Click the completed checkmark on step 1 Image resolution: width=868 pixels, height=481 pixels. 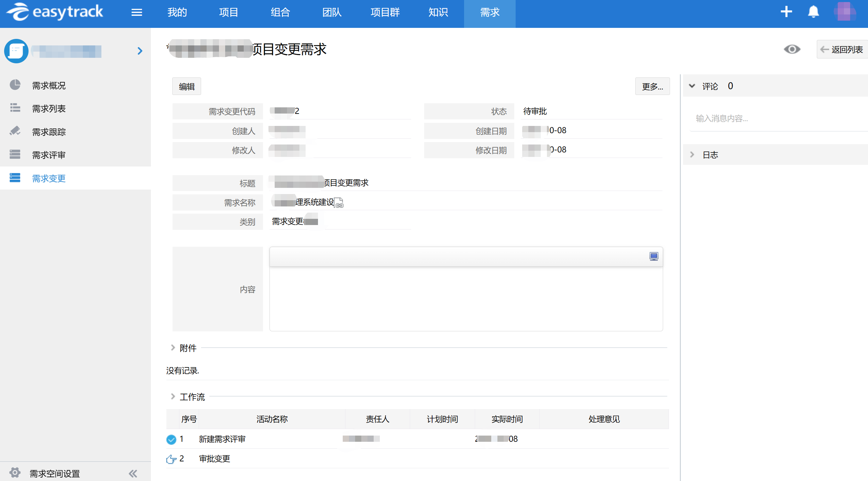click(x=171, y=439)
